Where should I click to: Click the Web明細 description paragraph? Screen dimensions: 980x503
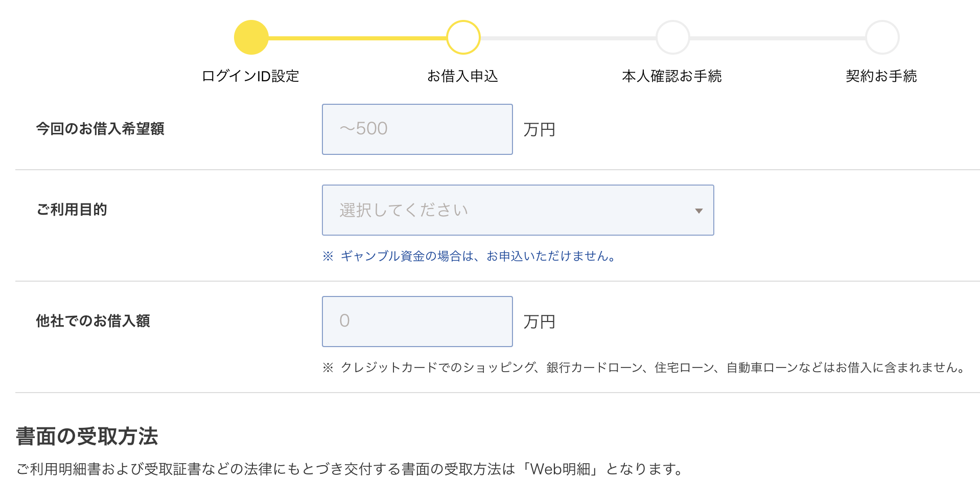350,469
